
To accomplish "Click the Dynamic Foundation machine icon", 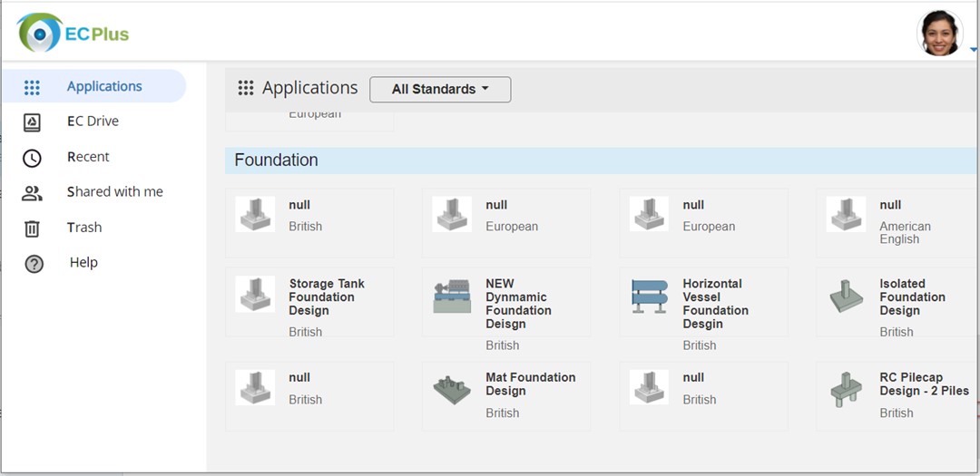I will coord(452,296).
